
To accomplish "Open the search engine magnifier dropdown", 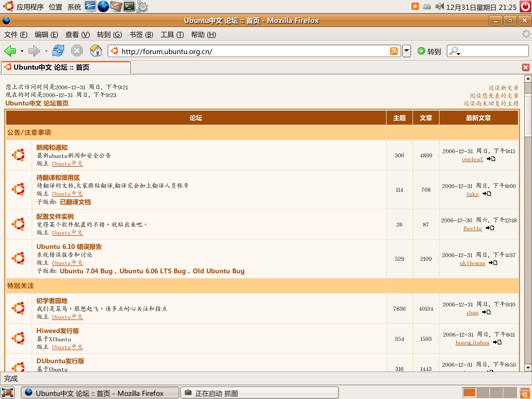I will (455, 51).
